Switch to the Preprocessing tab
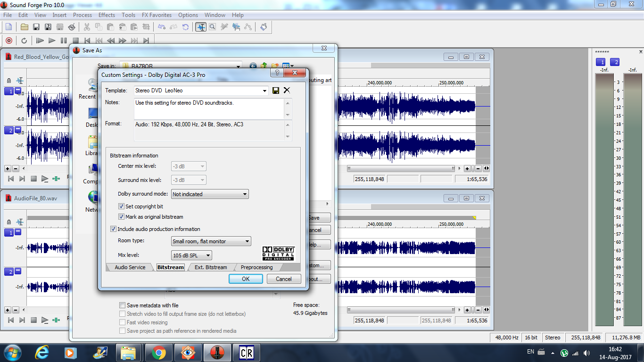644x362 pixels. tap(256, 267)
